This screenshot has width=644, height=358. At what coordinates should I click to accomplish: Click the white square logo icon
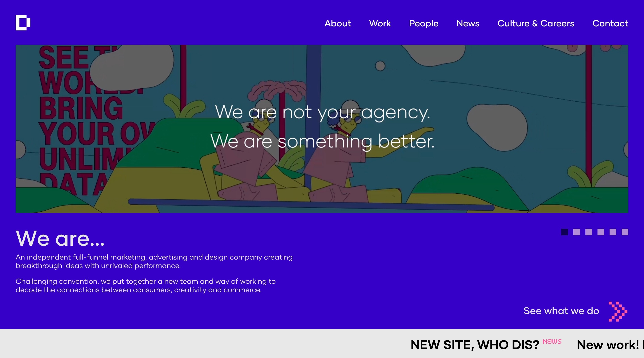23,23
